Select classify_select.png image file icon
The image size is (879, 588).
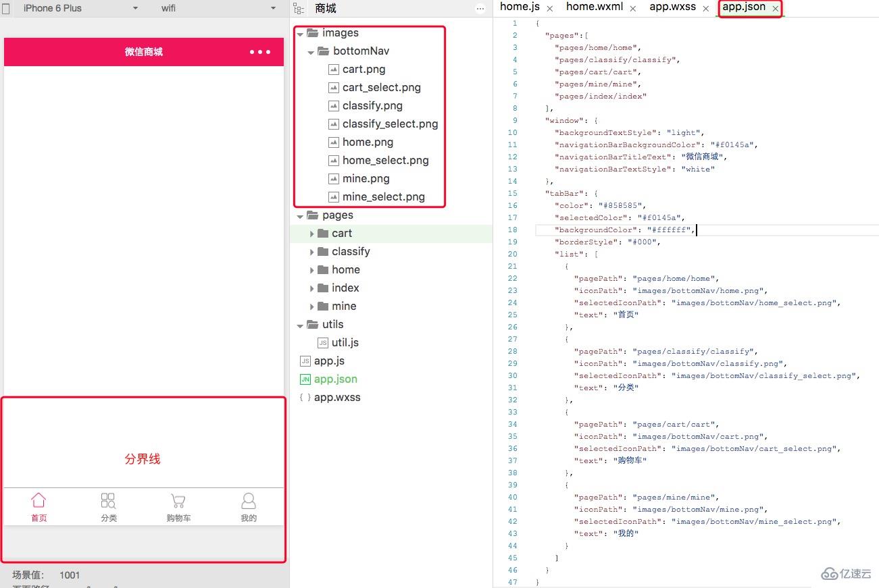click(333, 124)
